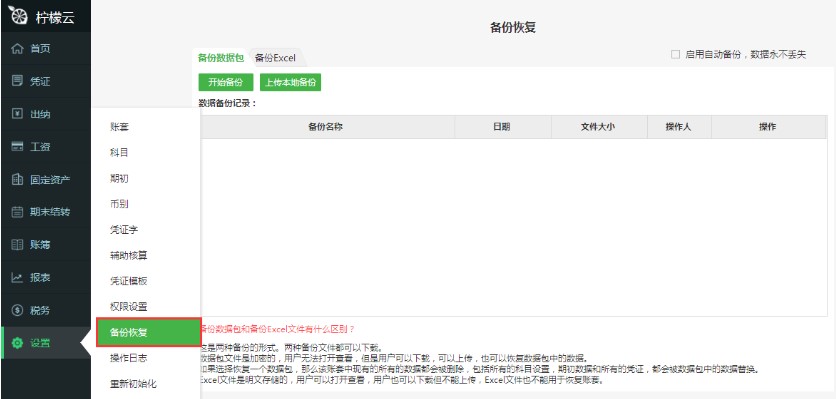Image resolution: width=836 pixels, height=399 pixels.
Task: Open 操作日志 in the settings submenu
Action: 128,357
